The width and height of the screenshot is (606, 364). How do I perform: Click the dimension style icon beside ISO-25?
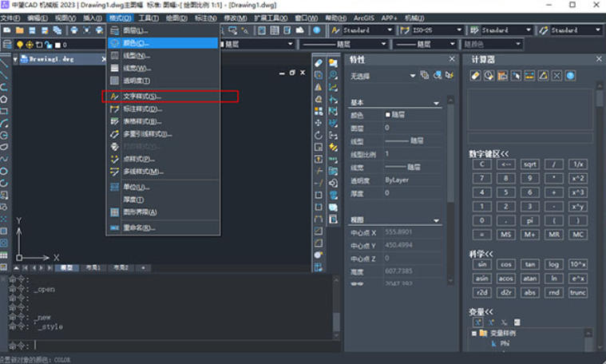[405, 30]
